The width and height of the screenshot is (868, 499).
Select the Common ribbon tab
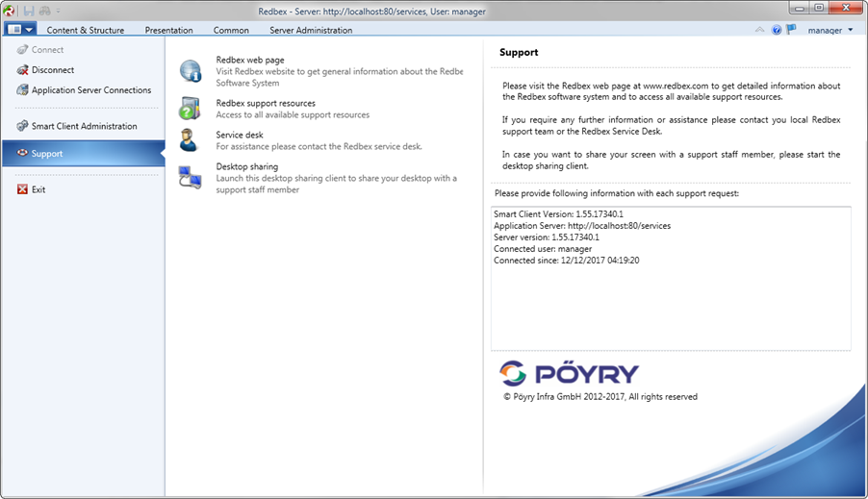click(x=231, y=30)
